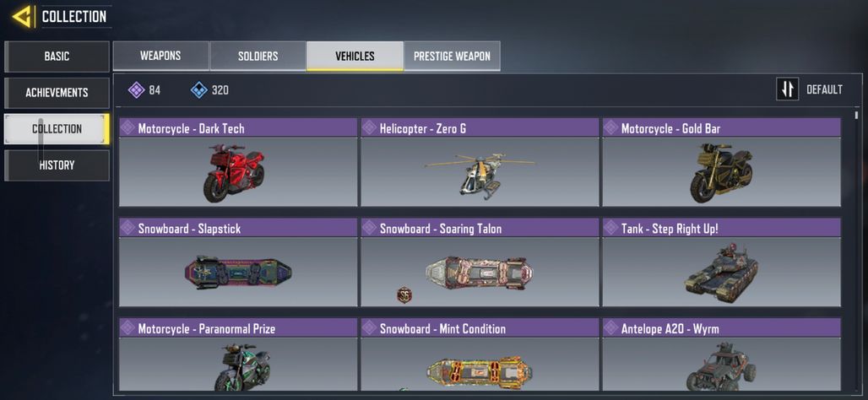868x400 pixels.
Task: Click the purple currency diamond icon
Action: pyautogui.click(x=136, y=89)
